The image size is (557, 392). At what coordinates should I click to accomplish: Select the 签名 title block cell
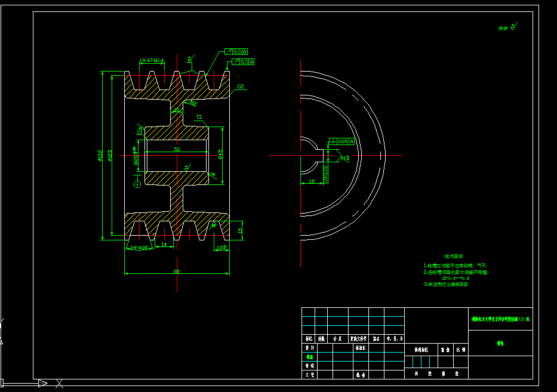(376, 339)
